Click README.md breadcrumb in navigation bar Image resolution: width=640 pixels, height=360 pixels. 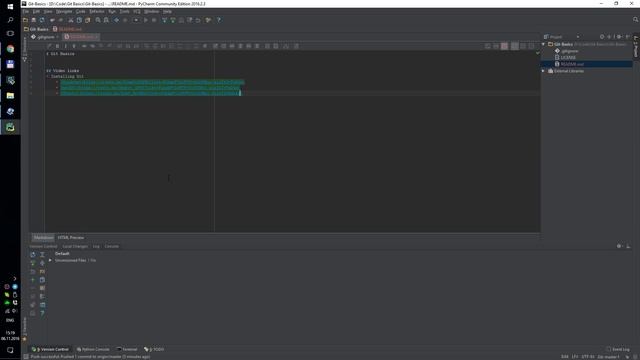click(67, 29)
